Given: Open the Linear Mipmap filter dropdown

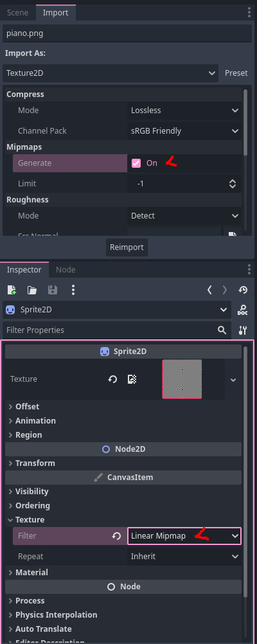Looking at the screenshot, I should pyautogui.click(x=184, y=536).
